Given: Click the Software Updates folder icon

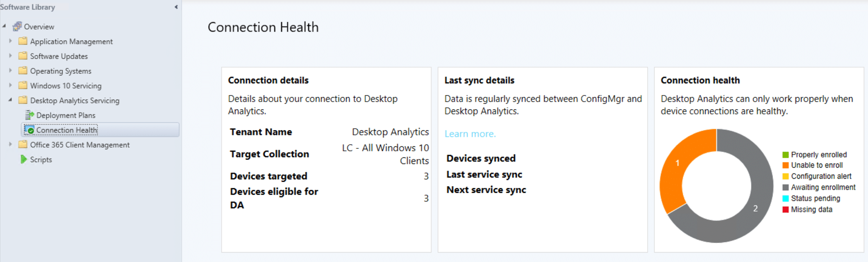Looking at the screenshot, I should click(23, 56).
